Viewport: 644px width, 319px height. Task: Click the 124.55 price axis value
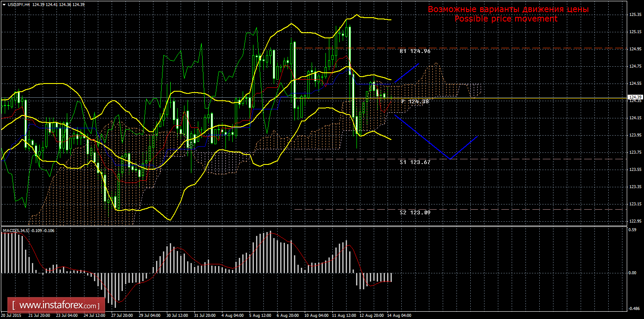635,84
